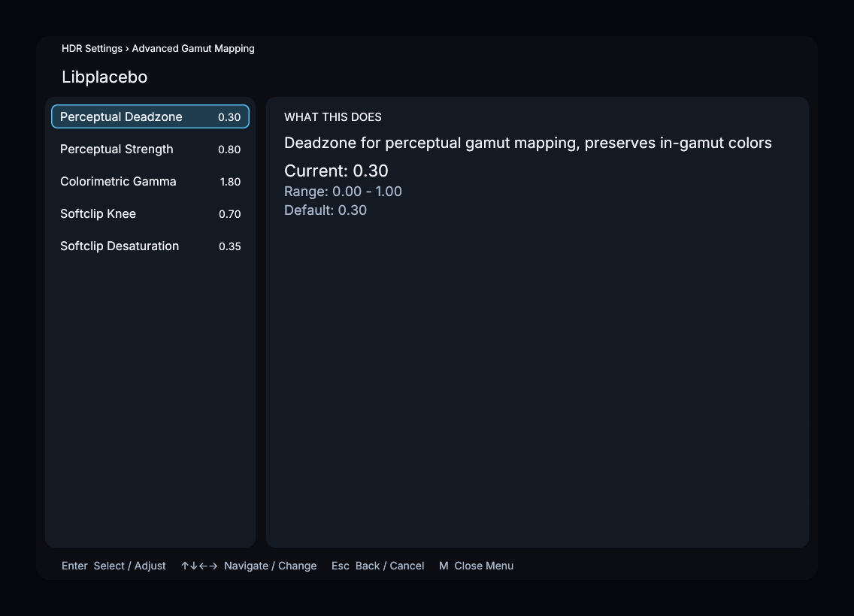The width and height of the screenshot is (854, 616).
Task: Click the 0.80 Perceptual Strength value
Action: [x=229, y=149]
